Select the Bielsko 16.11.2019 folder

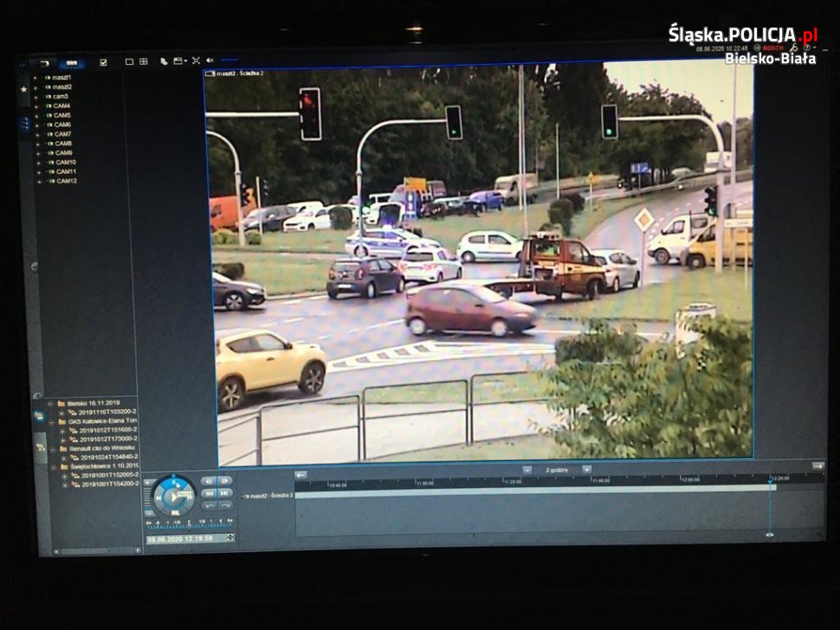pyautogui.click(x=94, y=403)
